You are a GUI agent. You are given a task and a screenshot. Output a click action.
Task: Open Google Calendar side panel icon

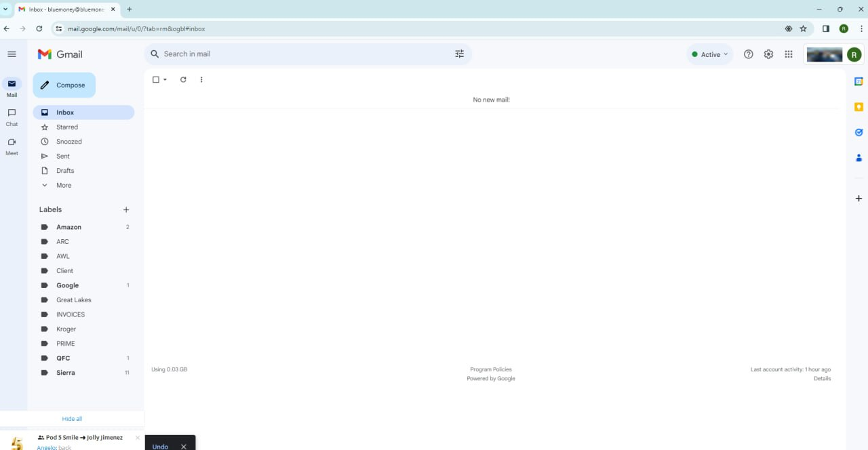(x=859, y=81)
